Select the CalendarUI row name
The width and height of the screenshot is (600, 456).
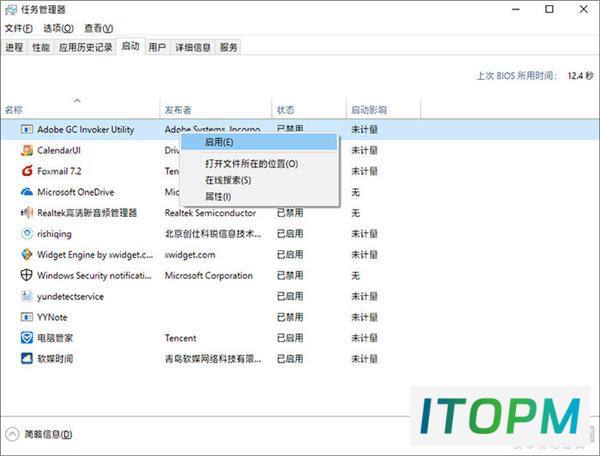[59, 150]
